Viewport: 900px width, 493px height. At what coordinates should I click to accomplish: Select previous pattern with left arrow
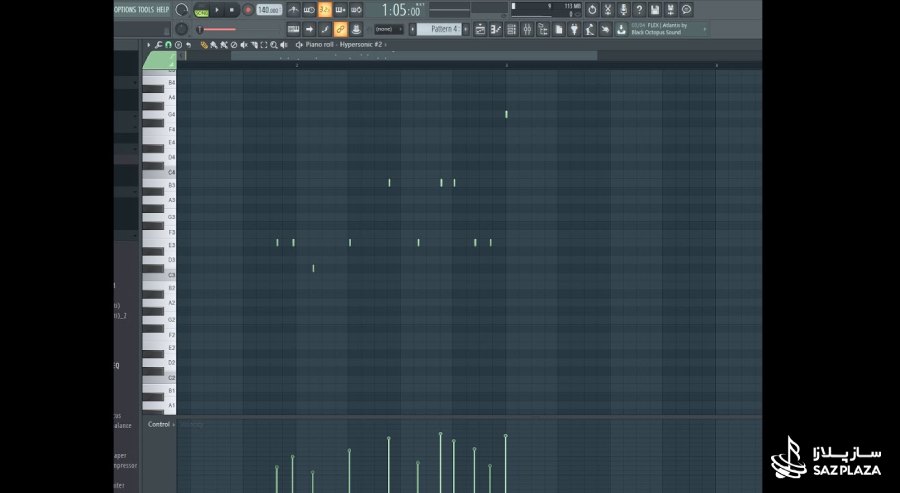(x=412, y=29)
